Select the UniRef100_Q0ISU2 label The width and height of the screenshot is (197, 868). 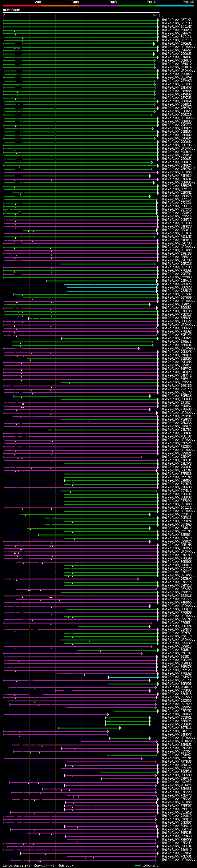coord(177,294)
